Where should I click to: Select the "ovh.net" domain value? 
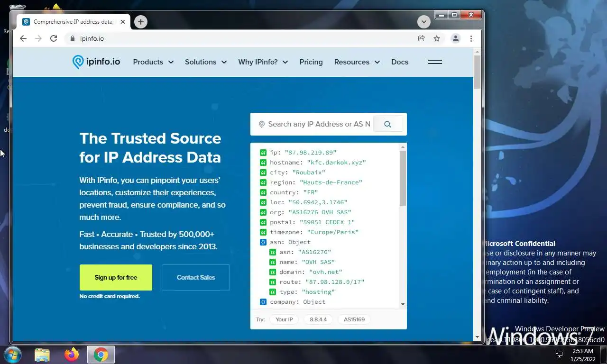326,272
